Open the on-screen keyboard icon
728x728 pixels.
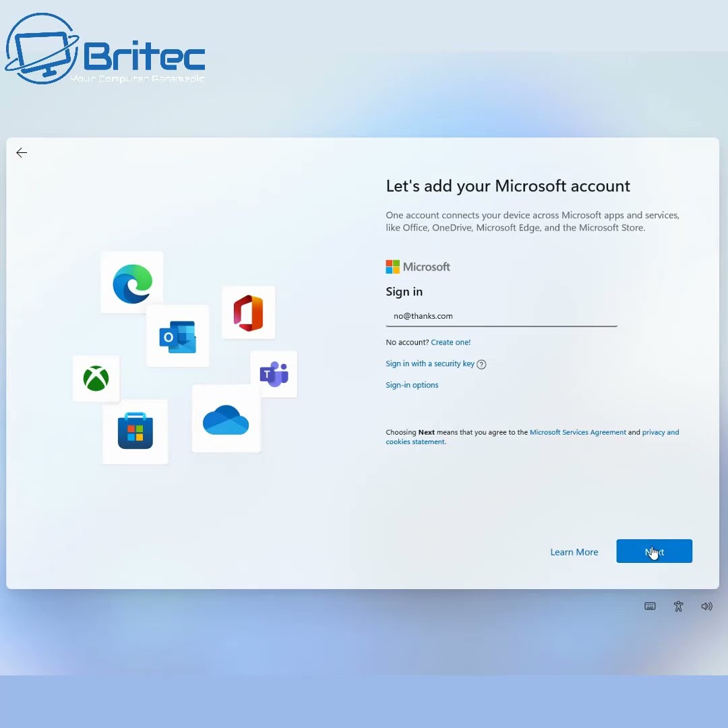(650, 606)
